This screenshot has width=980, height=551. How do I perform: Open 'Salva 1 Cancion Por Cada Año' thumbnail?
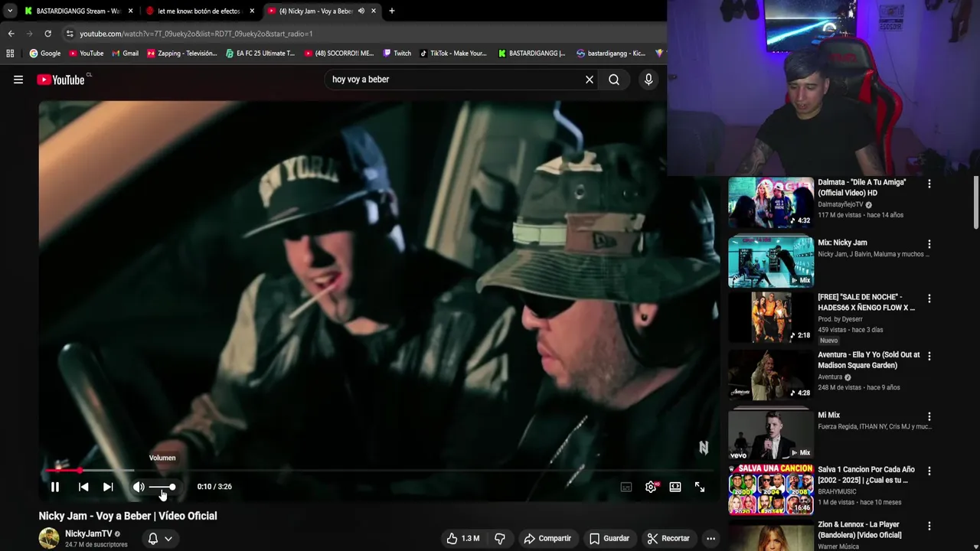771,490
